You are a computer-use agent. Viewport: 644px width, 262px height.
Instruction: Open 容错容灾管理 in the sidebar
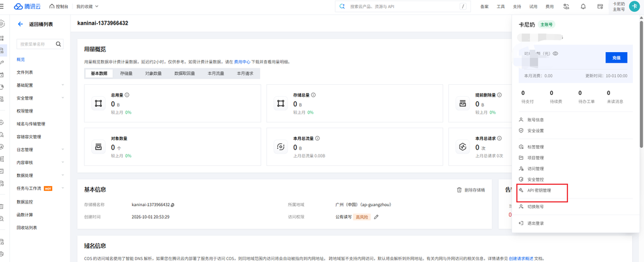[x=29, y=137]
